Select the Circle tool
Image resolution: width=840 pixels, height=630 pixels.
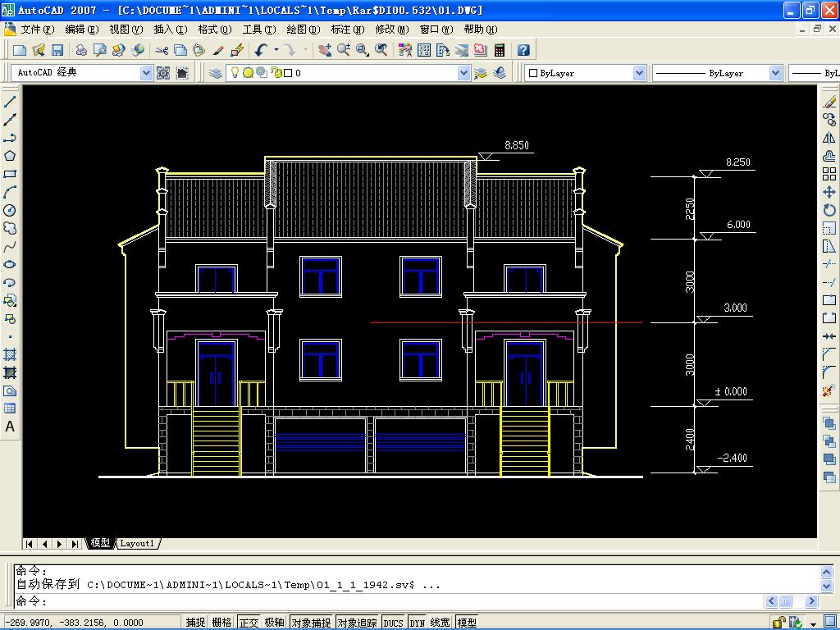click(x=10, y=211)
